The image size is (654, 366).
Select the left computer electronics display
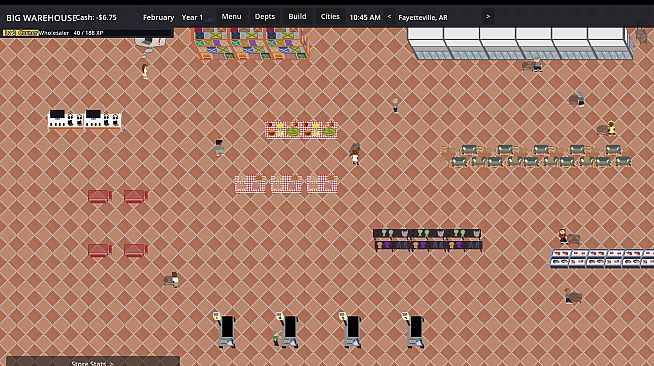tap(66, 120)
